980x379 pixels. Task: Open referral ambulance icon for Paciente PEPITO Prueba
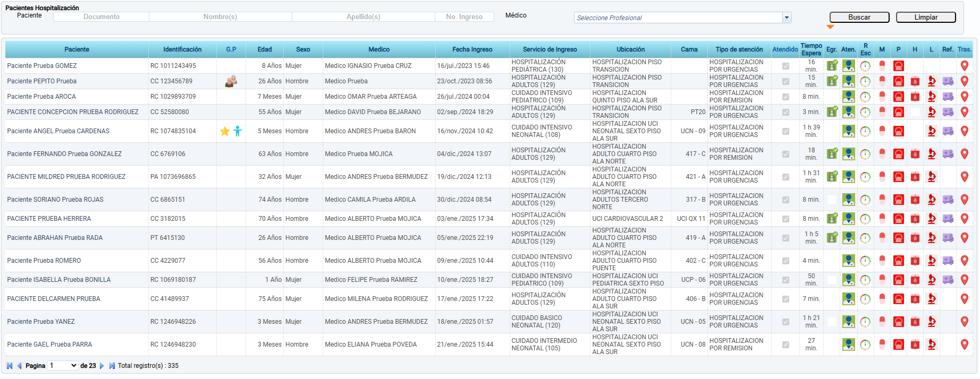(x=948, y=81)
